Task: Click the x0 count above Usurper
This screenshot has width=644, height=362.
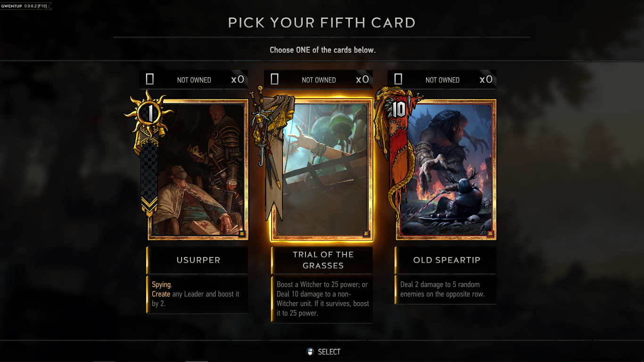Action: [x=238, y=80]
